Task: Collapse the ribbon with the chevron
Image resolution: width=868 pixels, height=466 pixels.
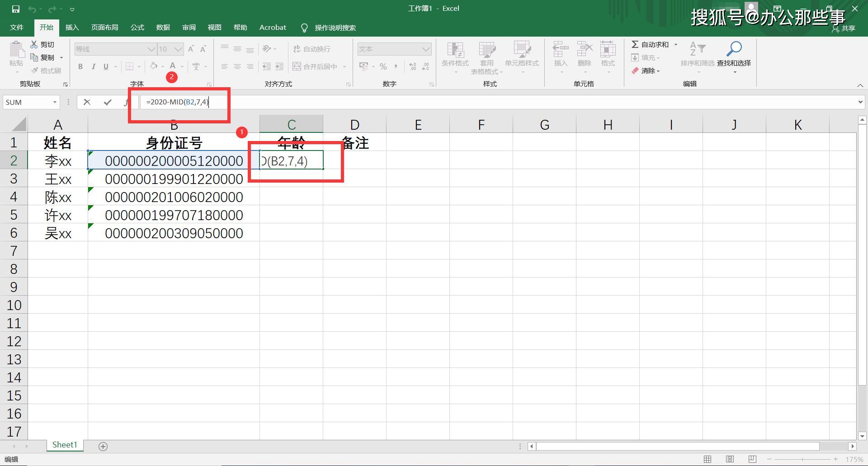Action: pyautogui.click(x=860, y=85)
